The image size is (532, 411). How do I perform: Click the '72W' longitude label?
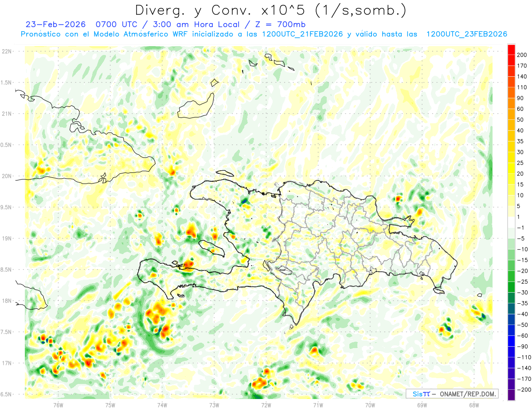coord(266,404)
